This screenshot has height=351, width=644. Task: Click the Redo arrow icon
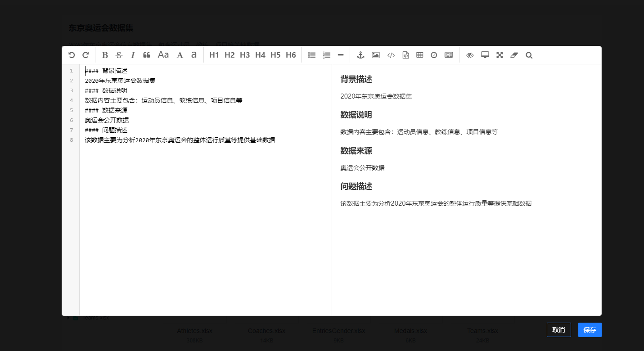86,55
